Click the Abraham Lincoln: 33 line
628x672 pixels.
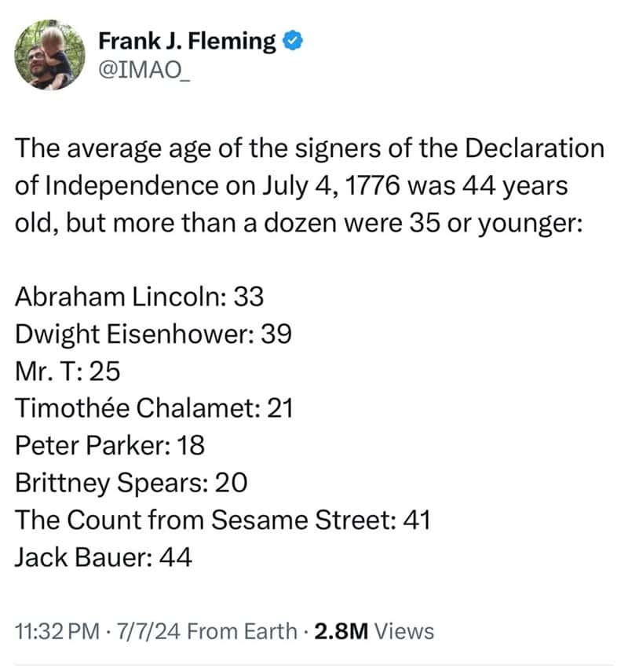click(139, 297)
